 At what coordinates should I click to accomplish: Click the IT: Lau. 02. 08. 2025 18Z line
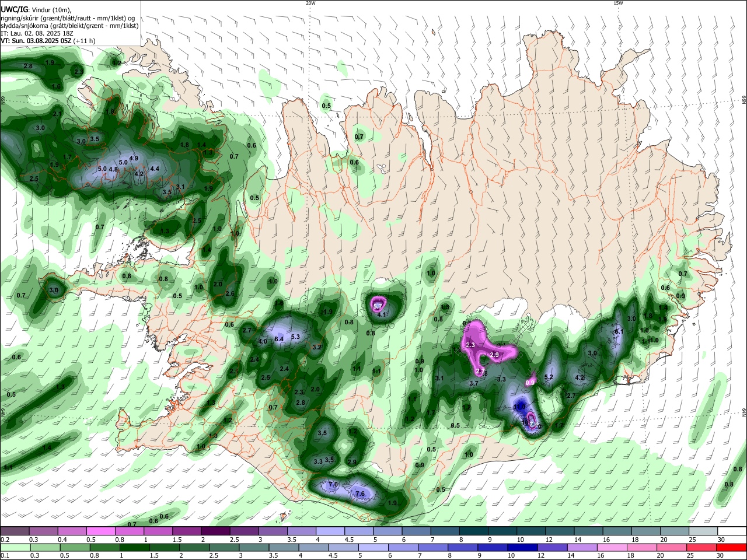(x=37, y=33)
